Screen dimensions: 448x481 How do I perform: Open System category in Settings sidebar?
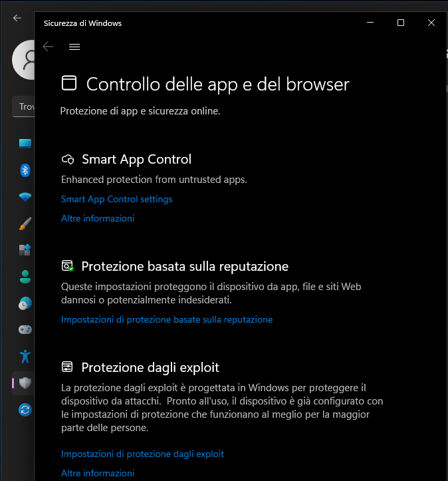[25, 144]
